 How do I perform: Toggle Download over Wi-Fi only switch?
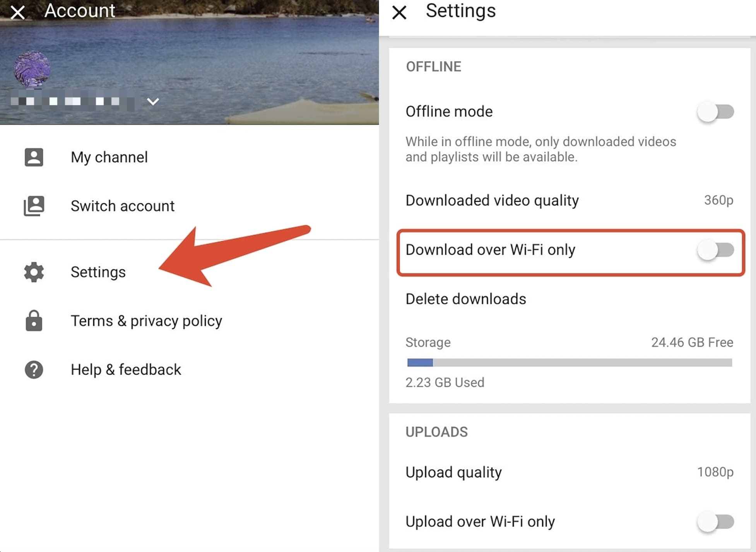716,250
